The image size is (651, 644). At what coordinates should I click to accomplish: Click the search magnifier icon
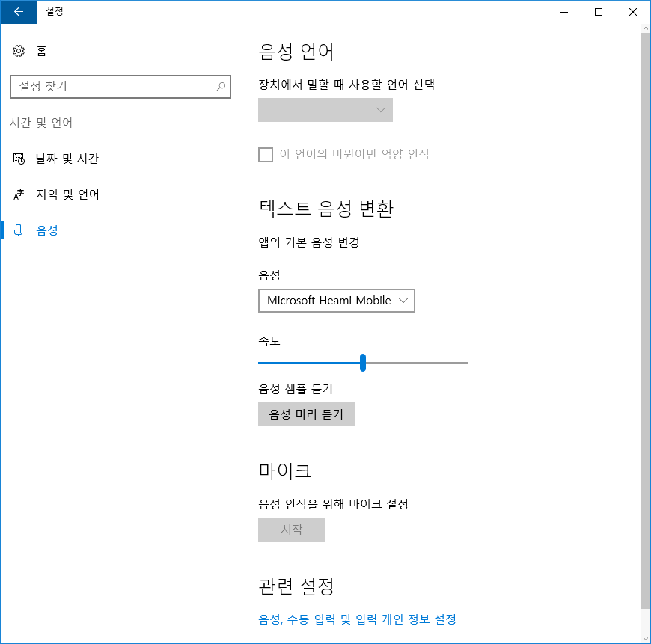point(221,87)
